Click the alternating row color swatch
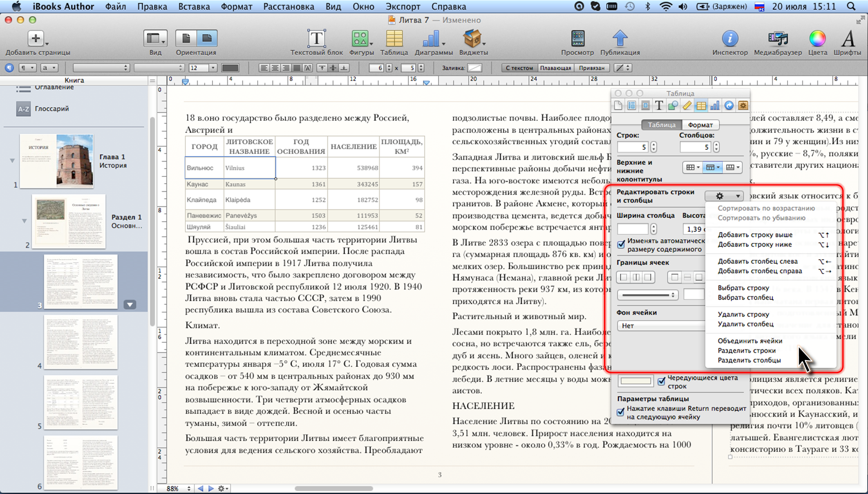The width and height of the screenshot is (868, 494). [x=636, y=381]
